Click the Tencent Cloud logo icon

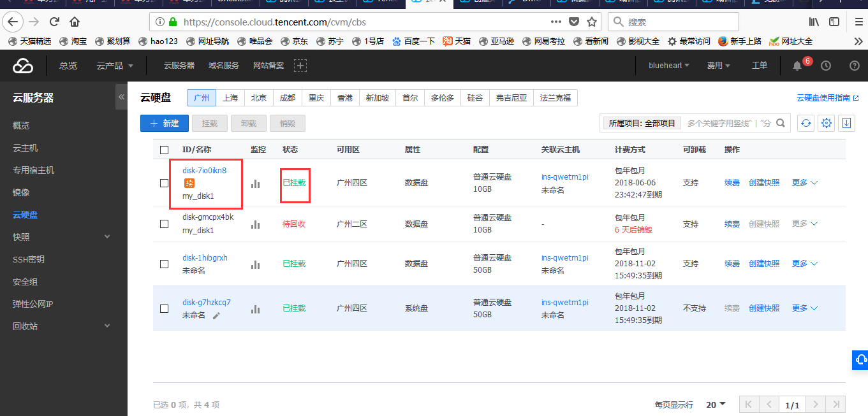[x=23, y=66]
